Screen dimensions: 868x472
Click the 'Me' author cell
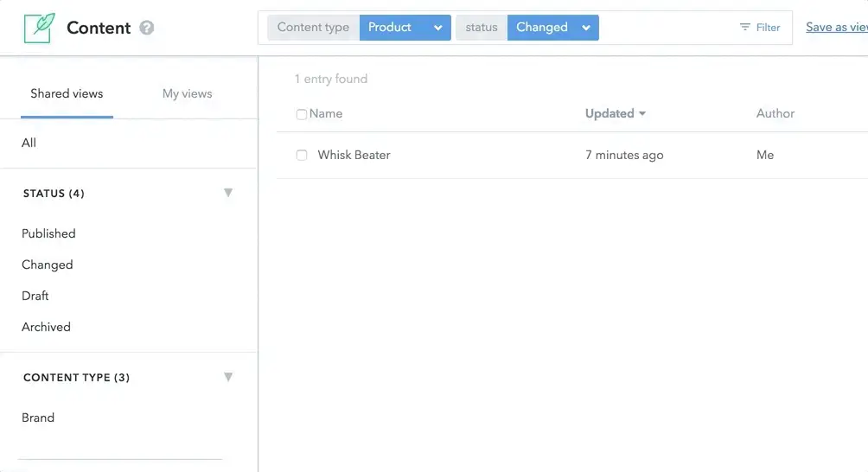point(765,155)
